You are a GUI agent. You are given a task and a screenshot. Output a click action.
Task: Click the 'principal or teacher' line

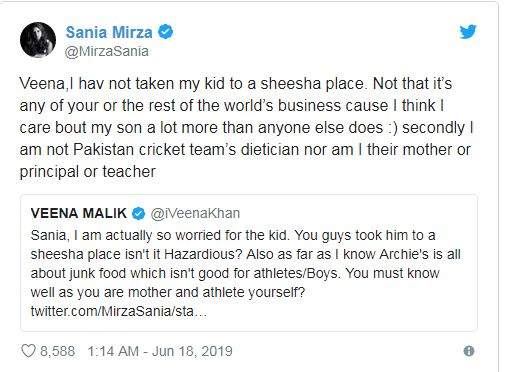(87, 172)
